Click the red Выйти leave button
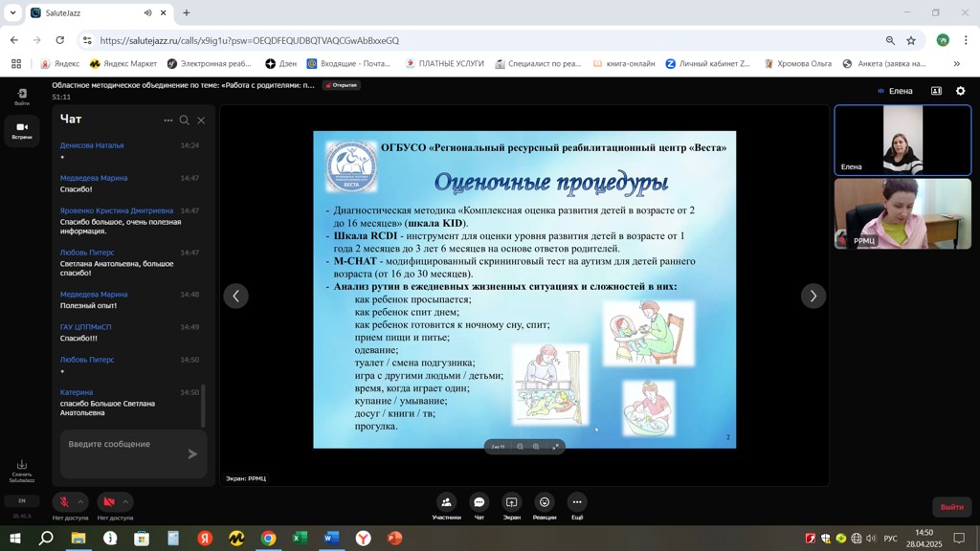The height and width of the screenshot is (551, 980). [951, 507]
